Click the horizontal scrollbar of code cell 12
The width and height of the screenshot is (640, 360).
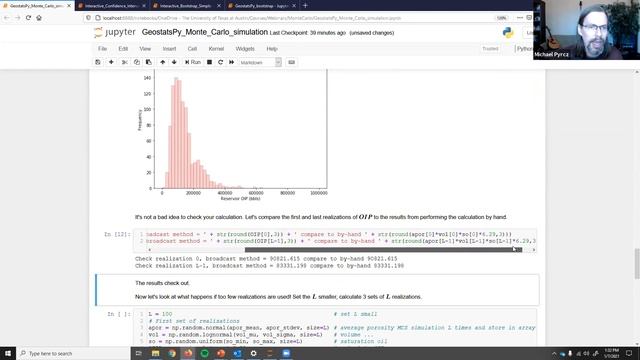(383, 249)
